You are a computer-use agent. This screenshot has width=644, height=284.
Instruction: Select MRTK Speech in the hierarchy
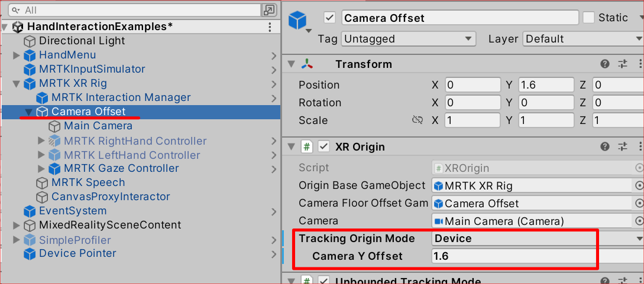(88, 182)
